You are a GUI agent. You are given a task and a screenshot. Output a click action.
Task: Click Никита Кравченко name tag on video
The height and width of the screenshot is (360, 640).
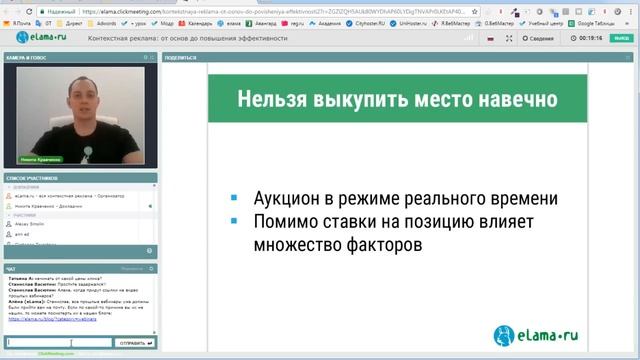(x=40, y=160)
